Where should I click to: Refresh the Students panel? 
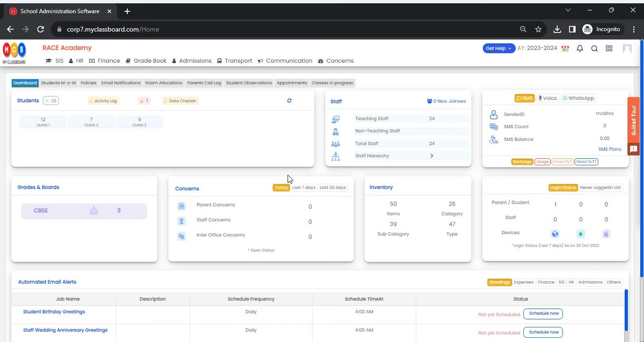click(289, 101)
